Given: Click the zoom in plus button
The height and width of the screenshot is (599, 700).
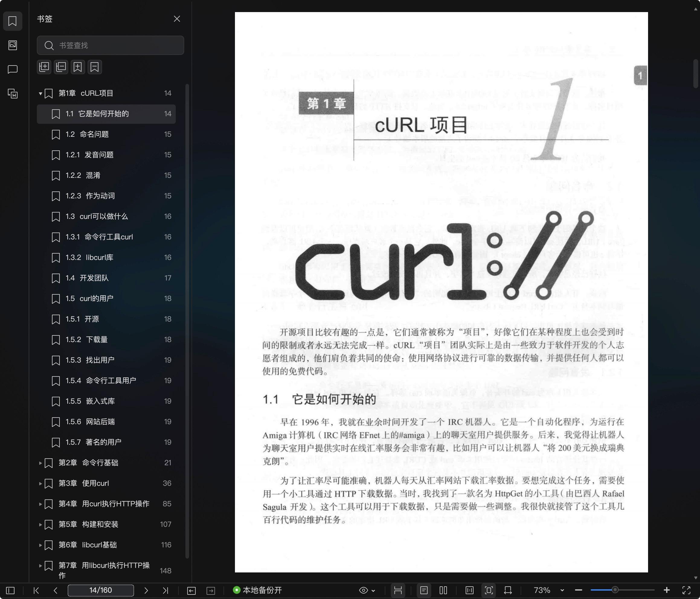Looking at the screenshot, I should click(x=666, y=590).
